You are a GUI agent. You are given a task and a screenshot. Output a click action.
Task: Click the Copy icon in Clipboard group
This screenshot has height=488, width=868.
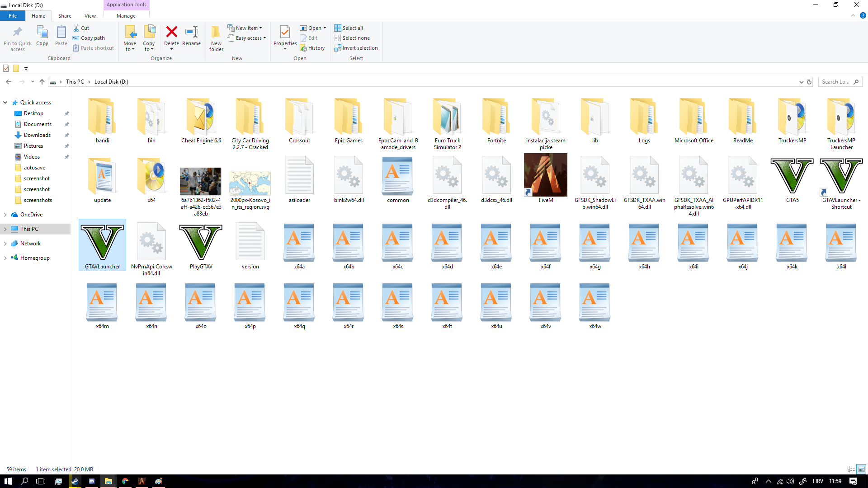[42, 36]
